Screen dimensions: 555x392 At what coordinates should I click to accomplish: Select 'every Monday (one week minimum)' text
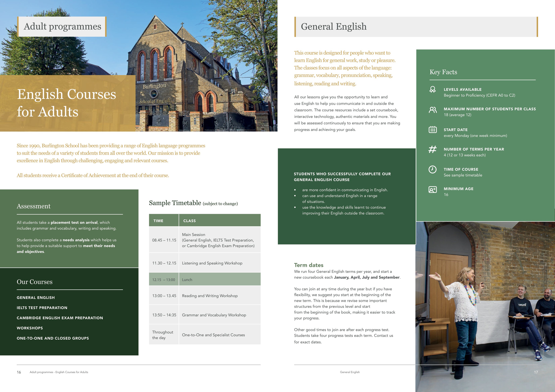[x=475, y=135]
